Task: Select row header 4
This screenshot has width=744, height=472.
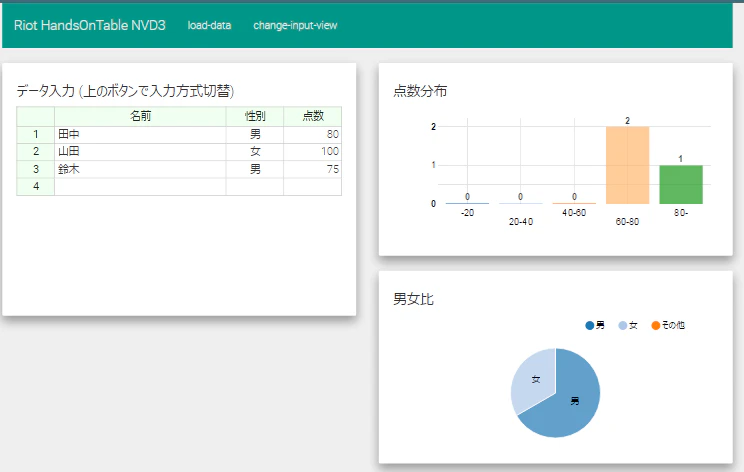Action: click(x=36, y=186)
